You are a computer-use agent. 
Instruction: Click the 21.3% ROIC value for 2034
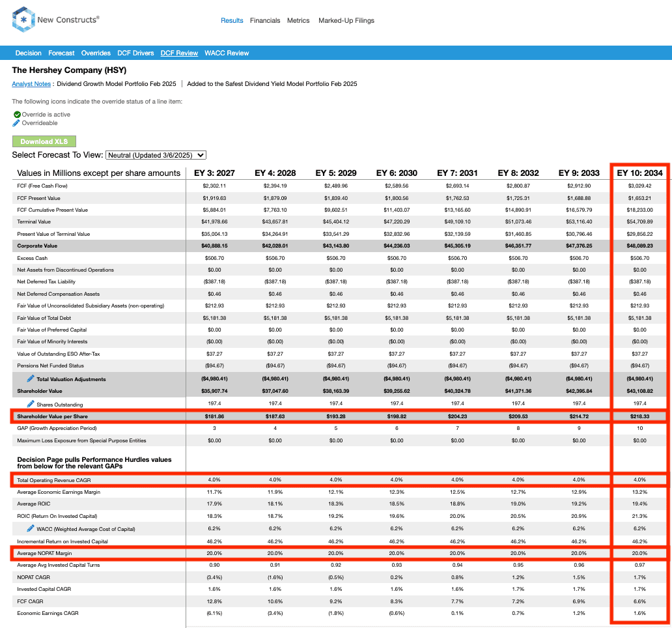[x=640, y=516]
